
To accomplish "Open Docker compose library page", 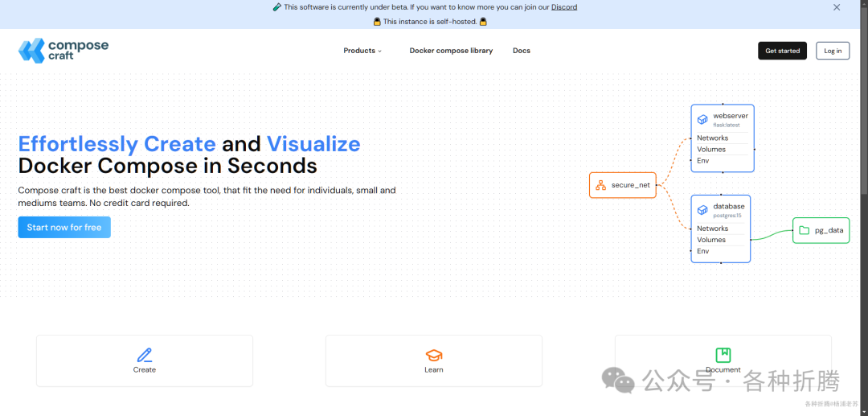I will coord(451,51).
